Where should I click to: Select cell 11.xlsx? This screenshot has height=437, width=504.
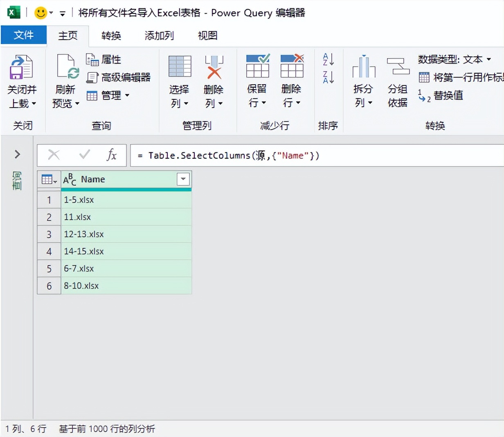[x=126, y=217]
